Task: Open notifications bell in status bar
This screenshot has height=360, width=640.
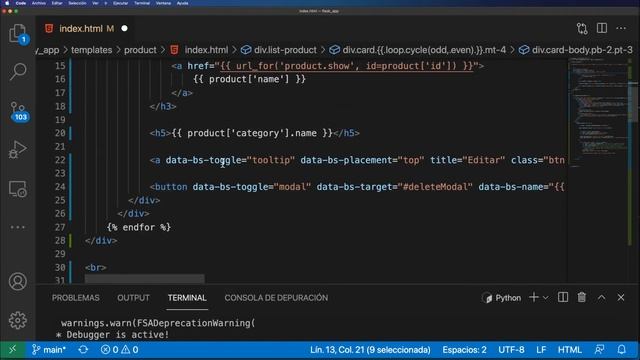Action: (x=622, y=350)
